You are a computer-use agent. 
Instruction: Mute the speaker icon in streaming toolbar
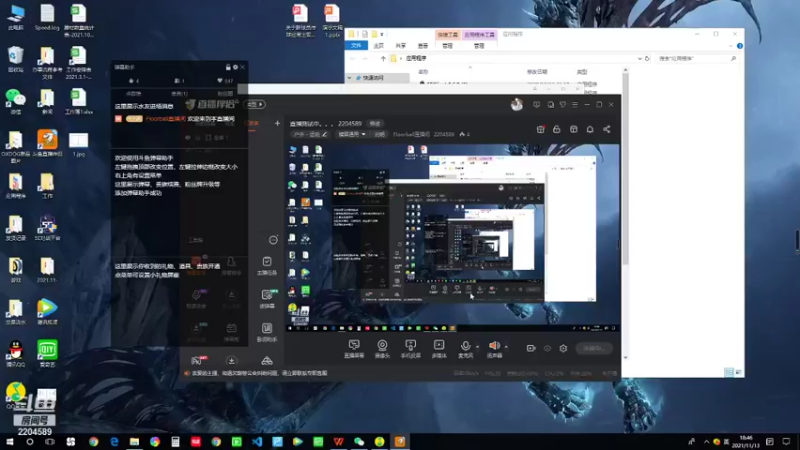coord(494,348)
